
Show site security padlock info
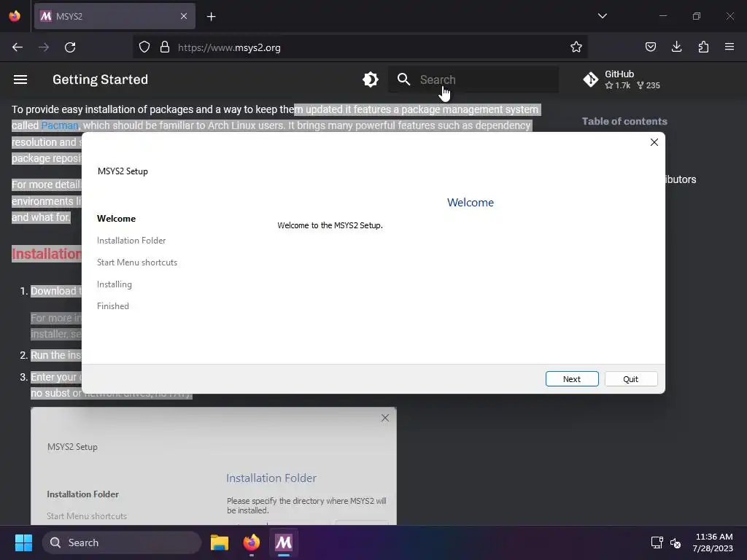click(x=165, y=47)
